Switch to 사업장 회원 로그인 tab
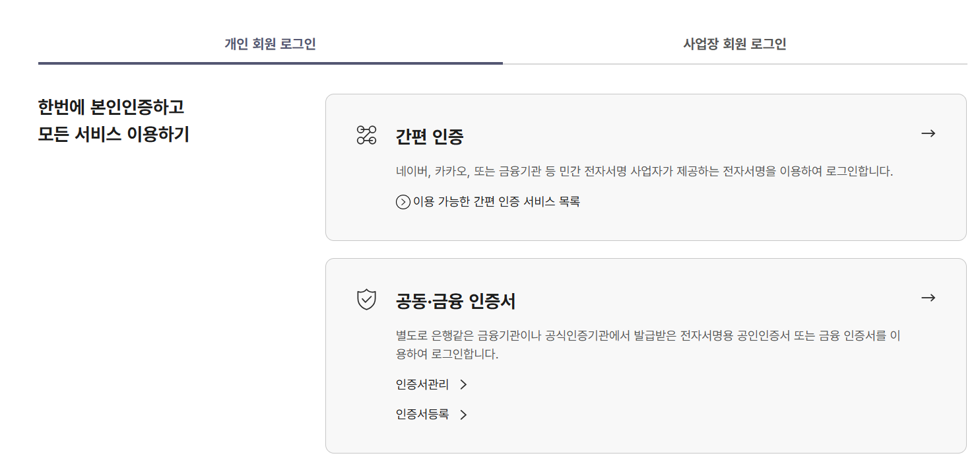This screenshot has width=980, height=472. [735, 44]
